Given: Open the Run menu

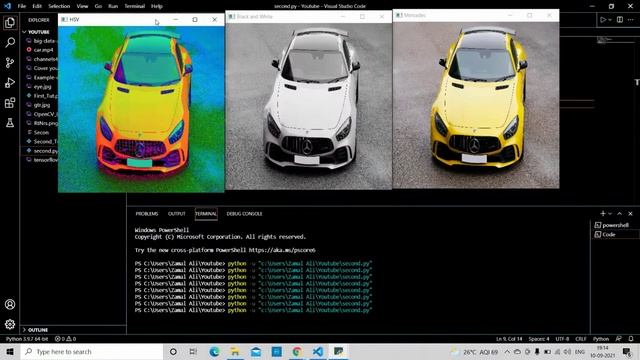Looking at the screenshot, I should 113,6.
